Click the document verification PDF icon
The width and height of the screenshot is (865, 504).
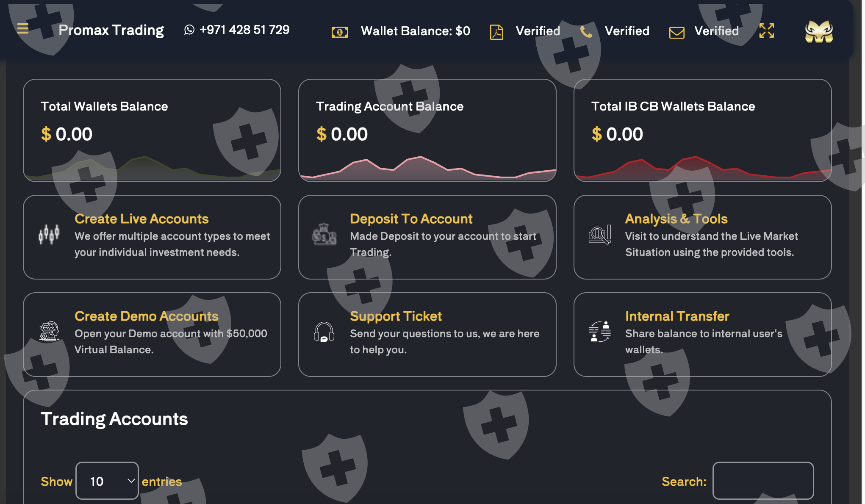point(496,32)
